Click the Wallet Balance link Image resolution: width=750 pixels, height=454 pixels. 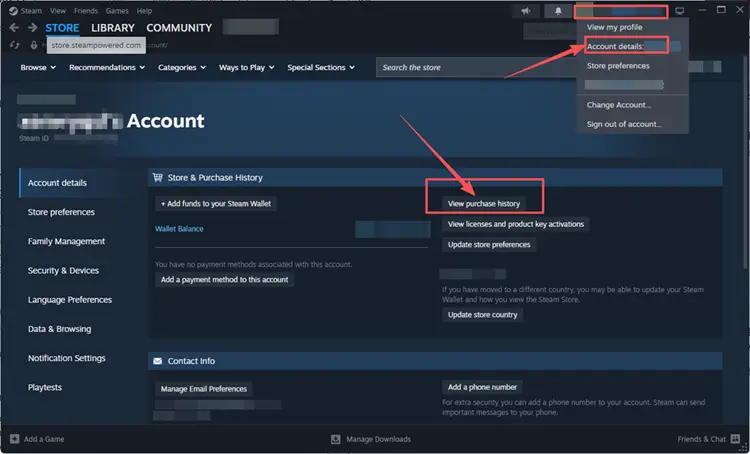179,229
